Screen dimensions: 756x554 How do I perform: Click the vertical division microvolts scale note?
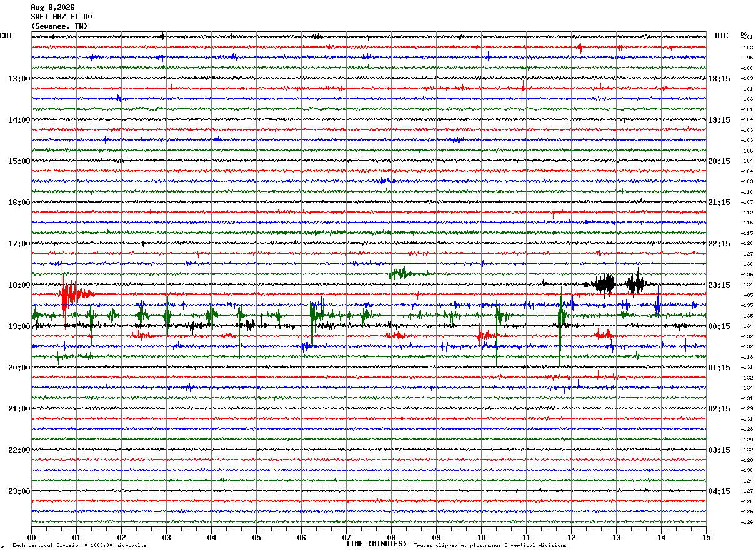coord(79,546)
